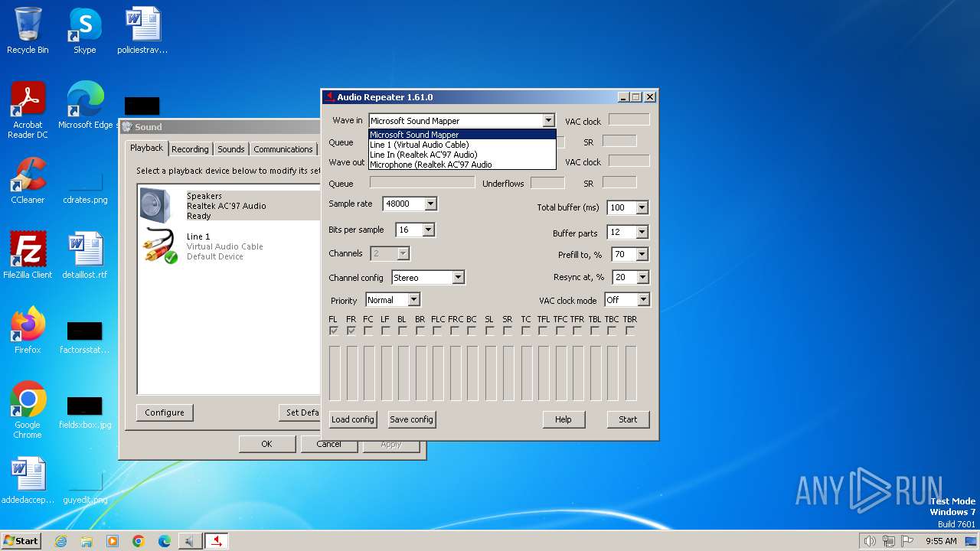The height and width of the screenshot is (551, 980).
Task: Switch to Sound window taskbar button
Action: tap(189, 541)
